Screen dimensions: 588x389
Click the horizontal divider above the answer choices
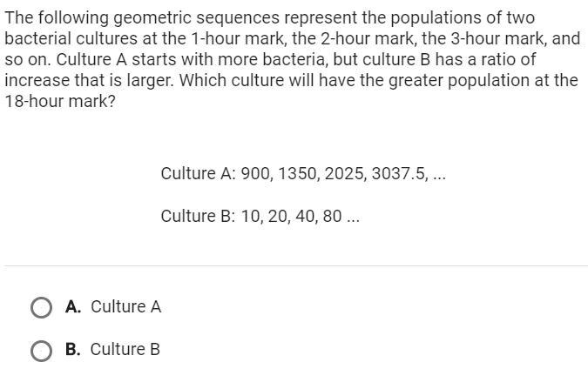click(x=294, y=265)
